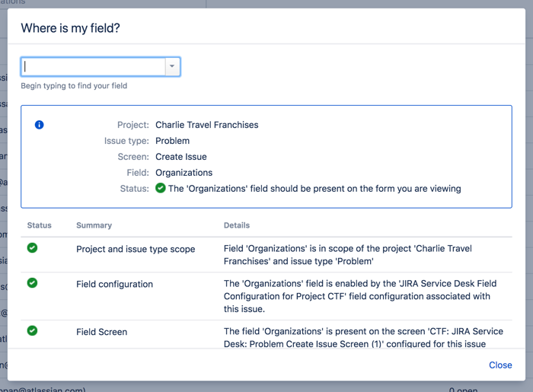
Task: Click details about Problem Create Issue Screen
Action: point(363,338)
